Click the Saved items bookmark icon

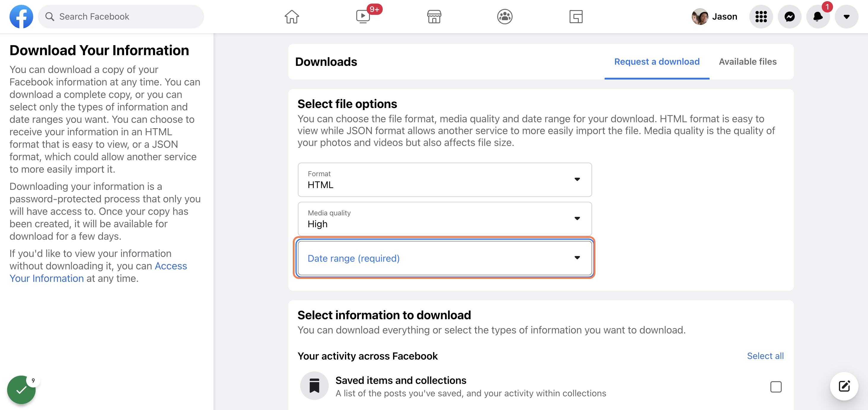314,386
